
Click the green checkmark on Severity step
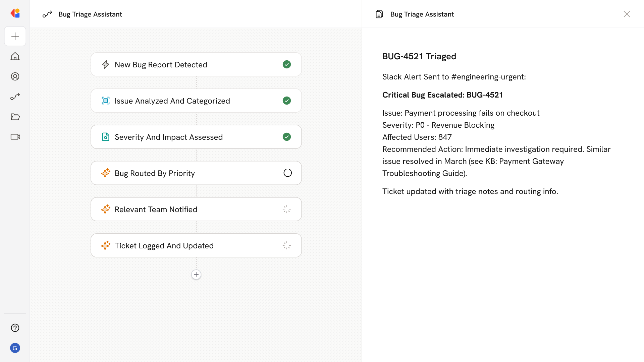[x=287, y=137]
